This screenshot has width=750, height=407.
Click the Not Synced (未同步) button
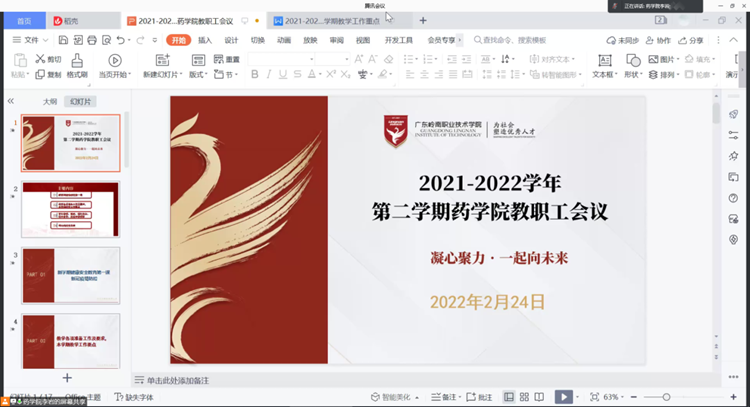622,40
